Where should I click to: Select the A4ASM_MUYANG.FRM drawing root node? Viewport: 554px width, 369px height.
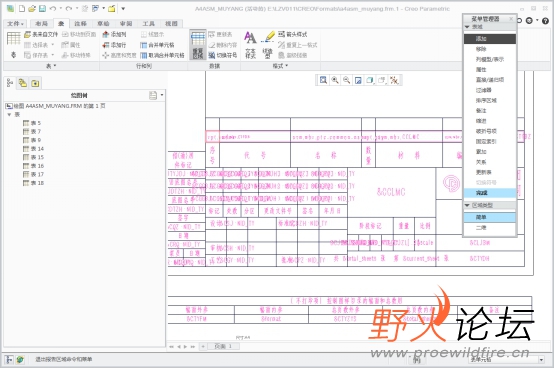tap(56, 106)
